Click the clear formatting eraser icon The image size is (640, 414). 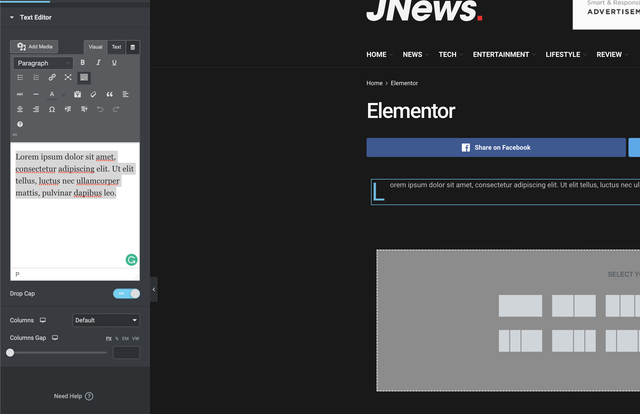(x=93, y=94)
